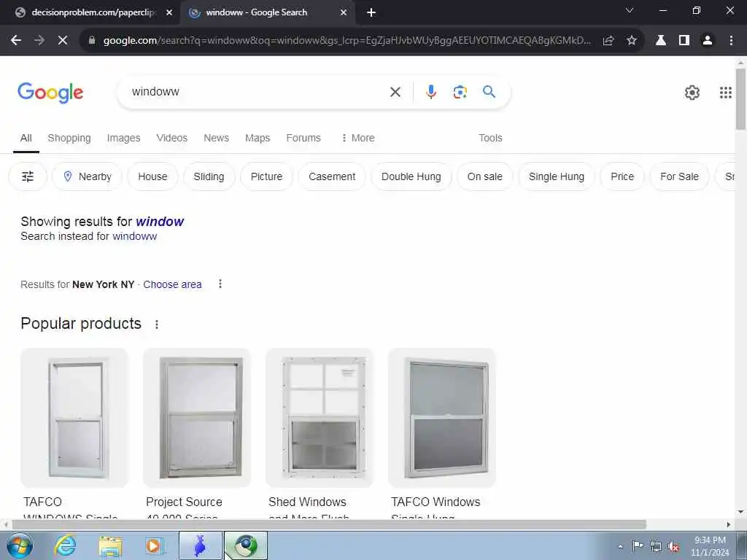Image resolution: width=747 pixels, height=560 pixels.
Task: Open the Chrome Labs flask icon
Action: click(661, 41)
